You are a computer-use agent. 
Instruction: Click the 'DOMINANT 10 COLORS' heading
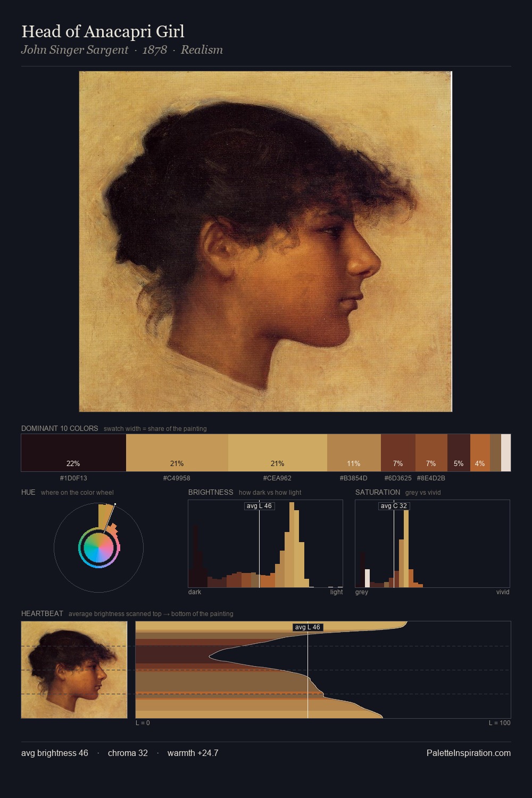pyautogui.click(x=60, y=428)
